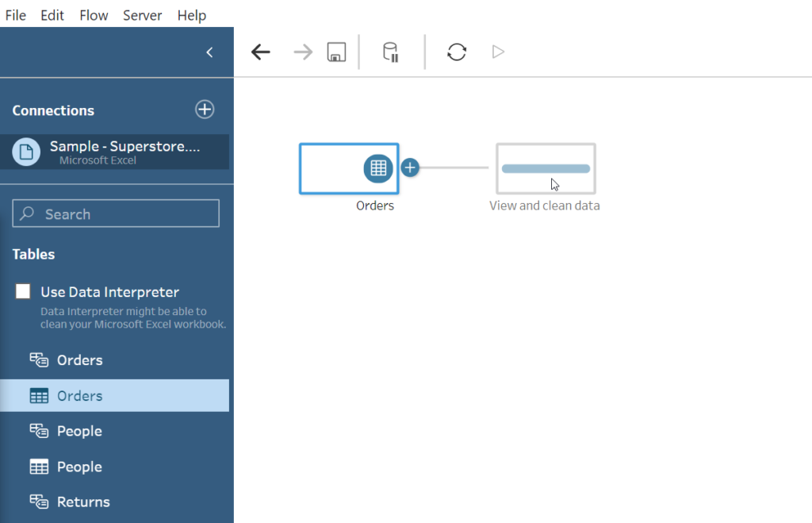Refresh the data with the circular arrows icon
The width and height of the screenshot is (812, 523).
pos(457,52)
